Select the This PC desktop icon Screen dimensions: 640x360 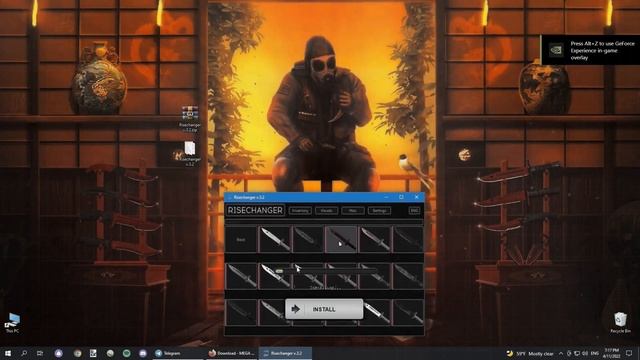point(12,323)
